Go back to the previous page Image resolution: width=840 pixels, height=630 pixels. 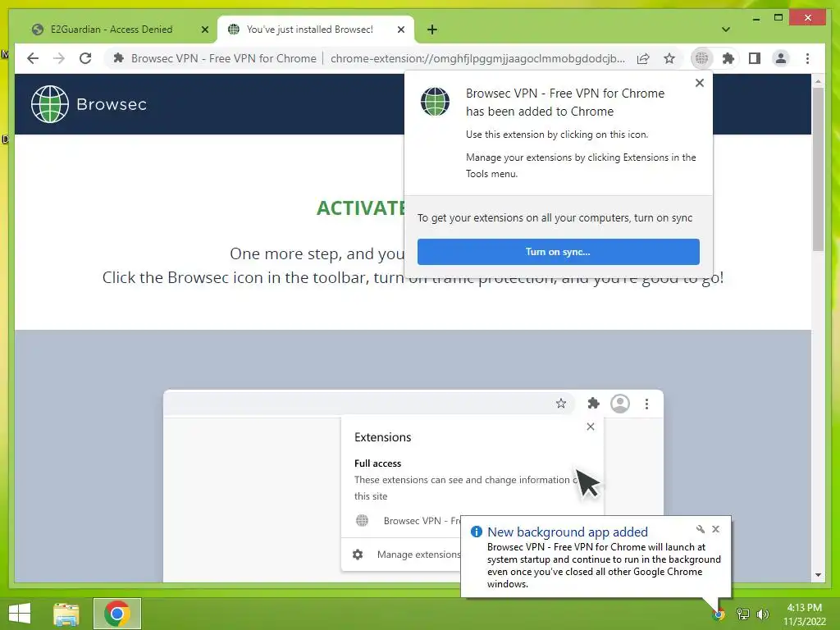click(33, 58)
